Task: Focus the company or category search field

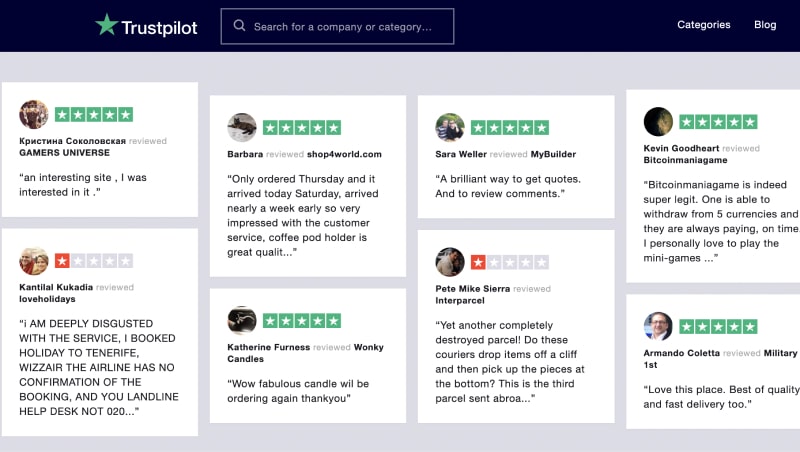Action: click(x=346, y=26)
